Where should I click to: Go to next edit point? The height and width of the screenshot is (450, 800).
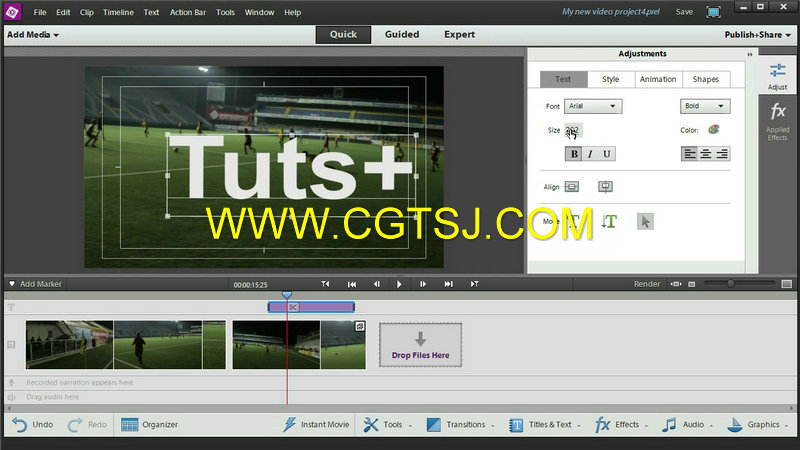click(448, 284)
